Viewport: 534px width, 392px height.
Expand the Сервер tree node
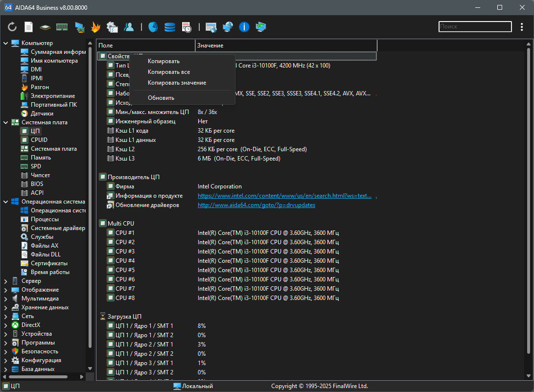pos(5,281)
